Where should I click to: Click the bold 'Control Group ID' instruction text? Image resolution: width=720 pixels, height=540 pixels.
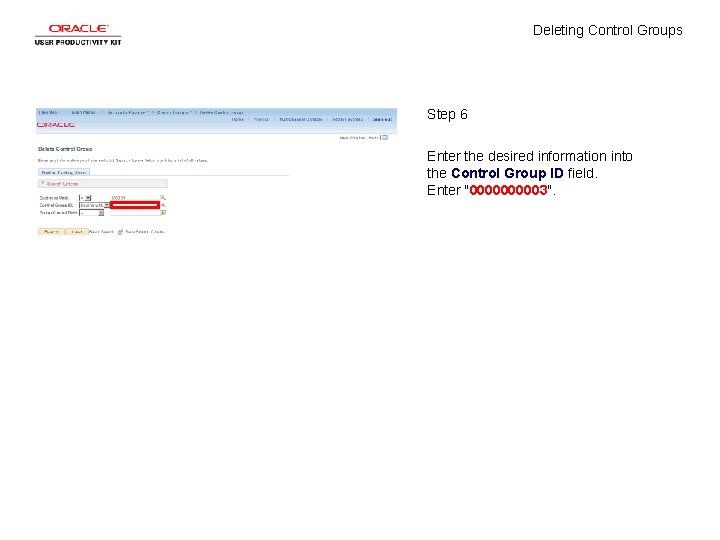507,173
